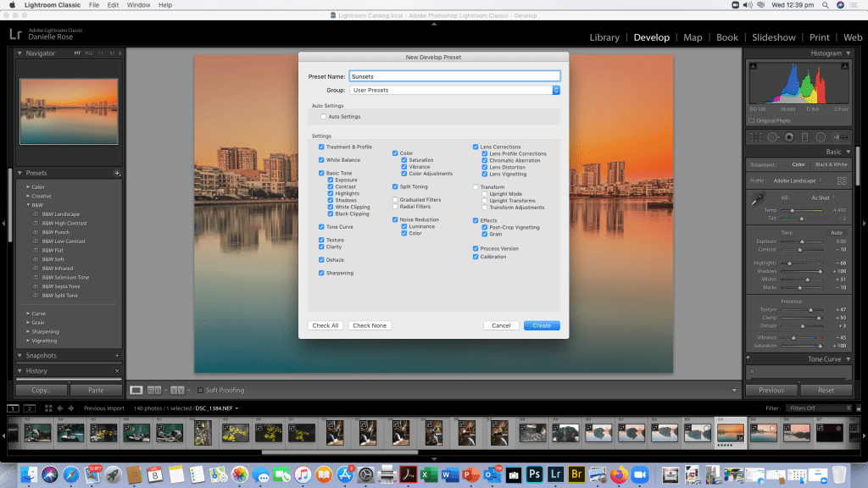Select the white balance eyedropper tool

click(x=759, y=200)
